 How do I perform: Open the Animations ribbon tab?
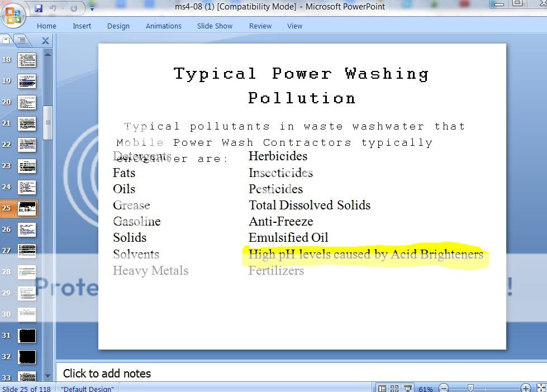[x=163, y=26]
